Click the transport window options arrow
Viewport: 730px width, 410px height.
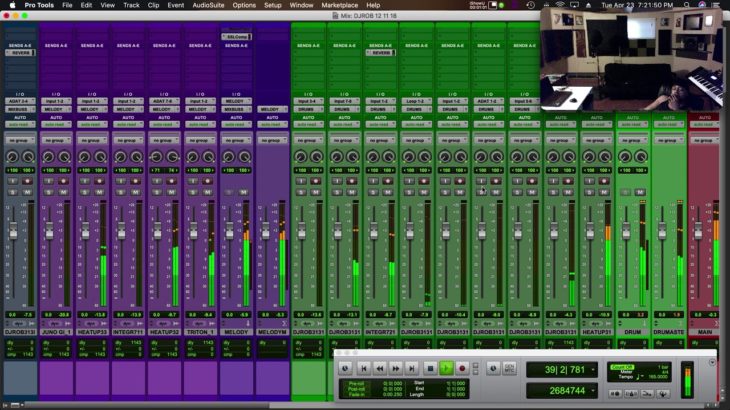(712, 362)
